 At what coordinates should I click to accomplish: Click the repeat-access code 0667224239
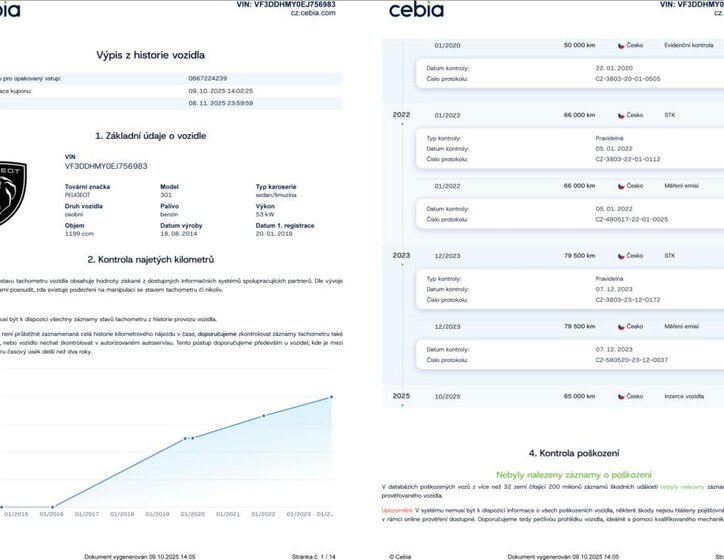point(207,77)
